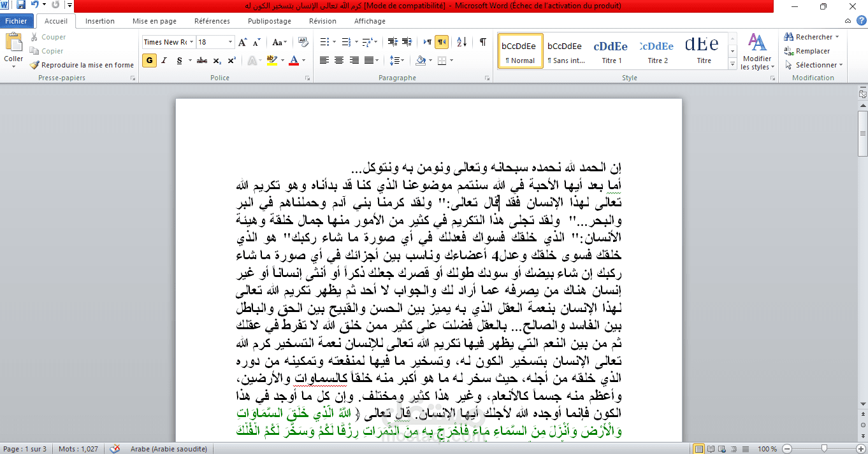This screenshot has width=868, height=454.
Task: Click the Couper scissors button
Action: [x=48, y=37]
